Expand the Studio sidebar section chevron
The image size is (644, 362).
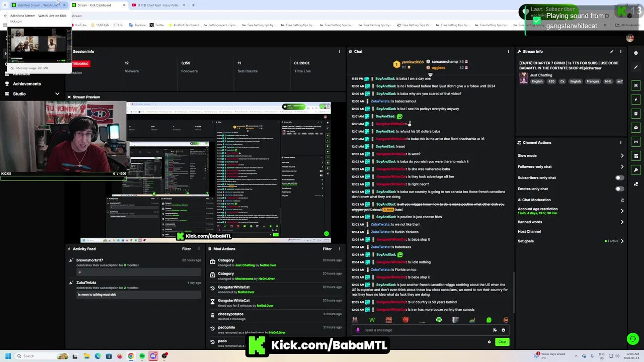point(57,94)
